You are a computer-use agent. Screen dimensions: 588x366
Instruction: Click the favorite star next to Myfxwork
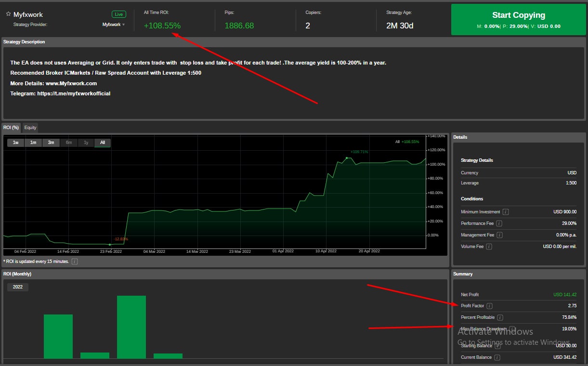coord(8,14)
